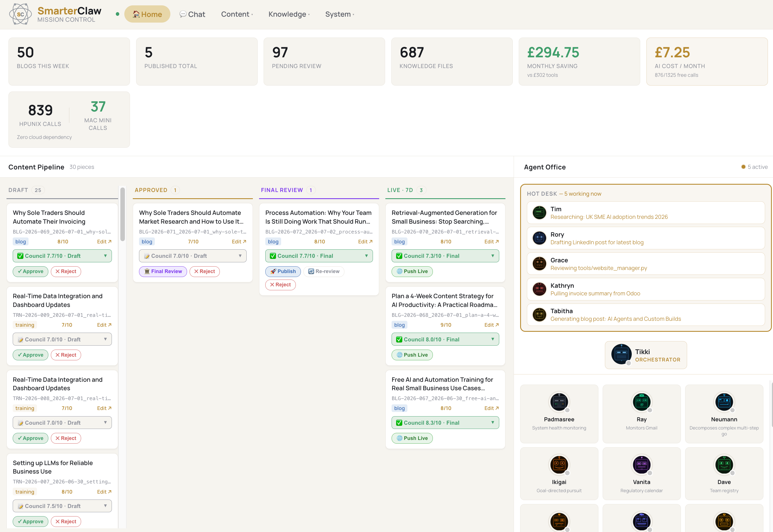Click Vanita regulatory calendar avatar

pyautogui.click(x=641, y=464)
